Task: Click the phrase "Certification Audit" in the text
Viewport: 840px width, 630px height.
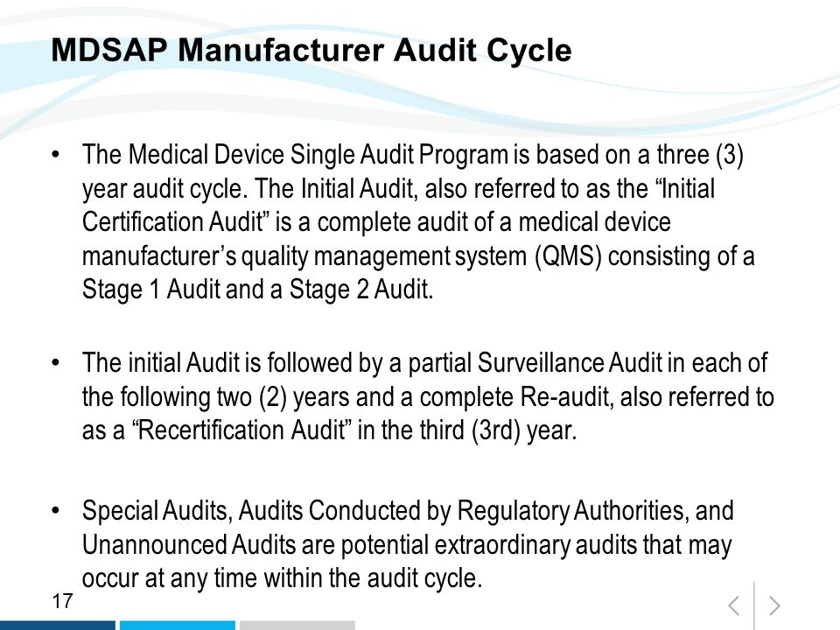Action: coord(173,221)
